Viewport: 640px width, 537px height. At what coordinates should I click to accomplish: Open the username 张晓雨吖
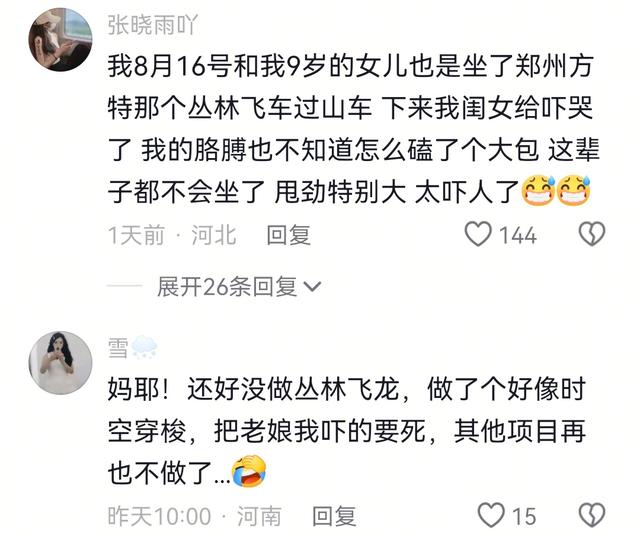[x=153, y=24]
